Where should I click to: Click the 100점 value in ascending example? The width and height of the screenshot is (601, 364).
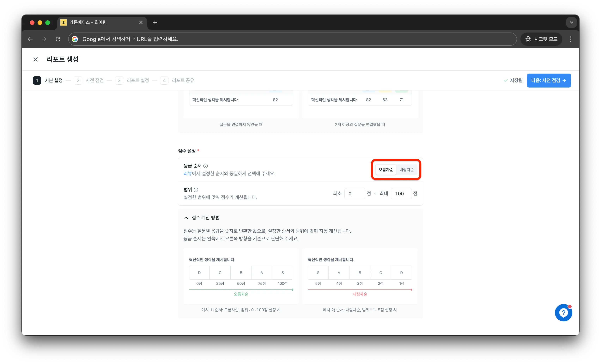click(282, 283)
